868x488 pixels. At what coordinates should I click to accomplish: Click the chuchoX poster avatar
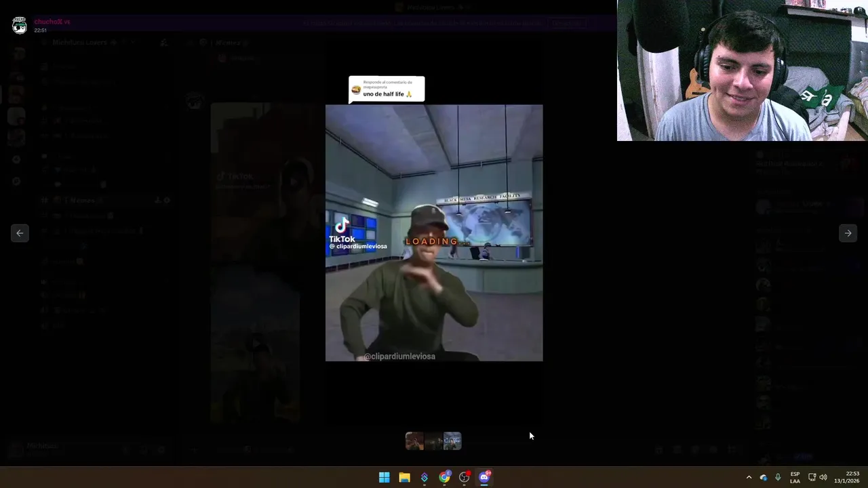coord(20,26)
